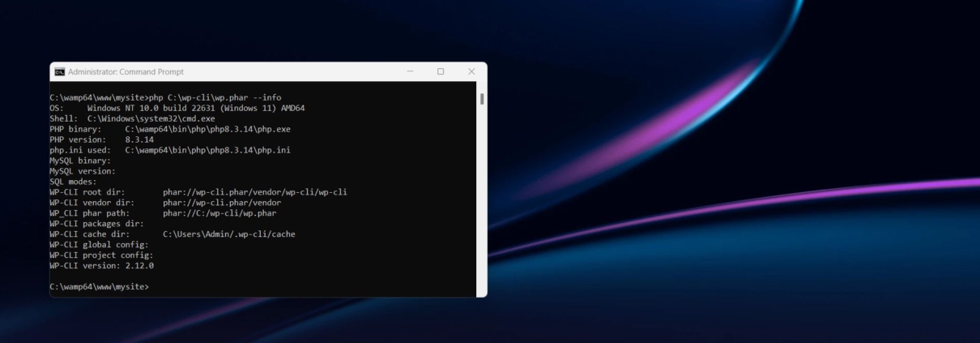Click the vertical scrollbar thumb in Command Prompt
The height and width of the screenshot is (343, 980).
(482, 99)
